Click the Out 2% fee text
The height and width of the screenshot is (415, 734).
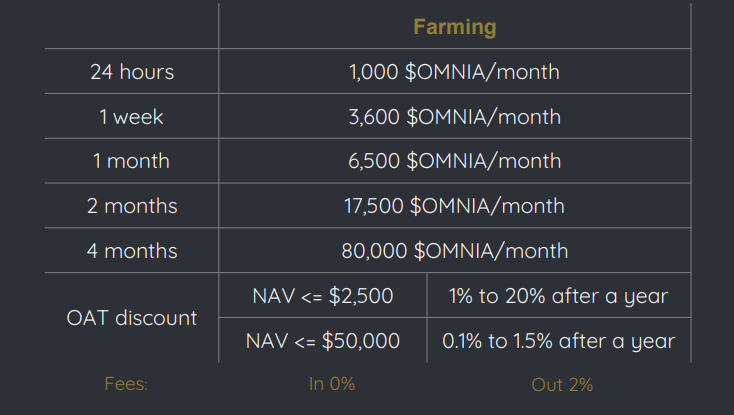point(562,384)
